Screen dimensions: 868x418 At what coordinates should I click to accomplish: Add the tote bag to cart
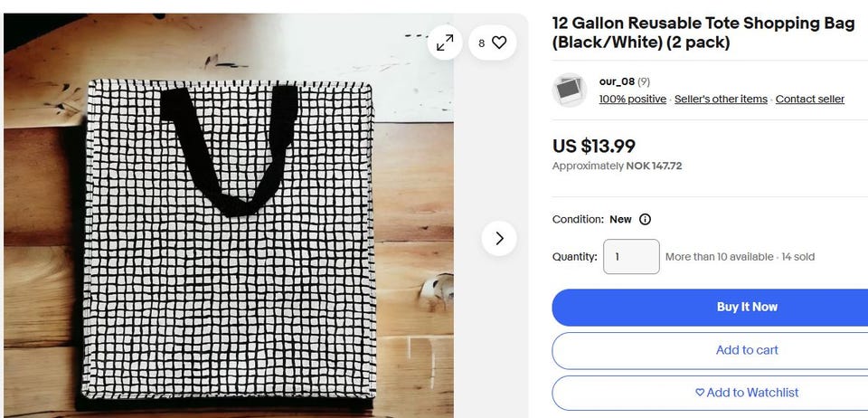tap(746, 350)
